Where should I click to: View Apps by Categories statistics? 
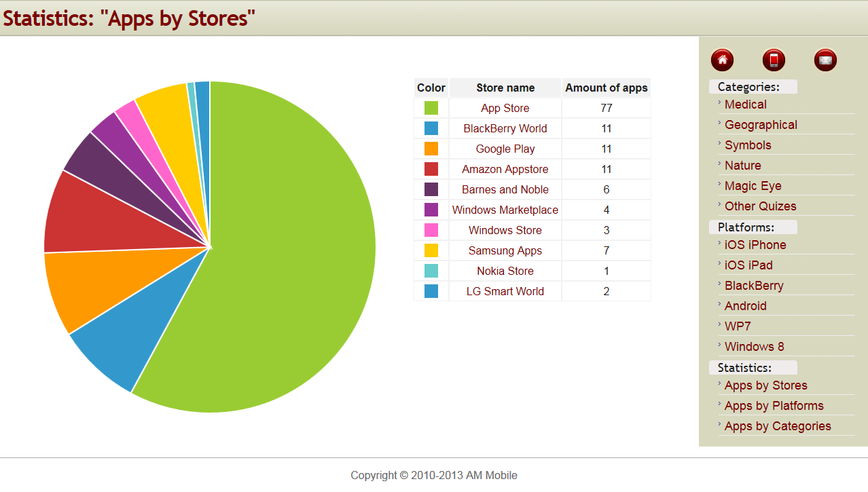coord(778,426)
